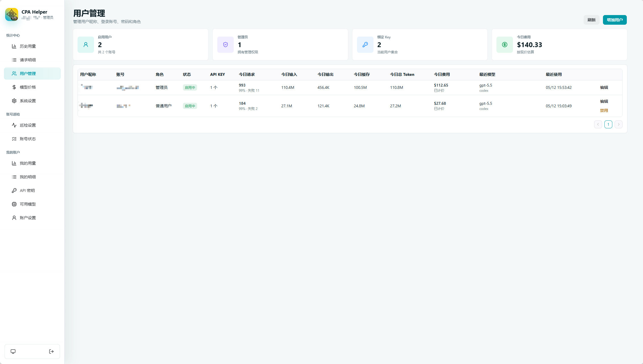The width and height of the screenshot is (643, 364).
Task: Click 编辑 in the 管理员 row
Action: 604,87
